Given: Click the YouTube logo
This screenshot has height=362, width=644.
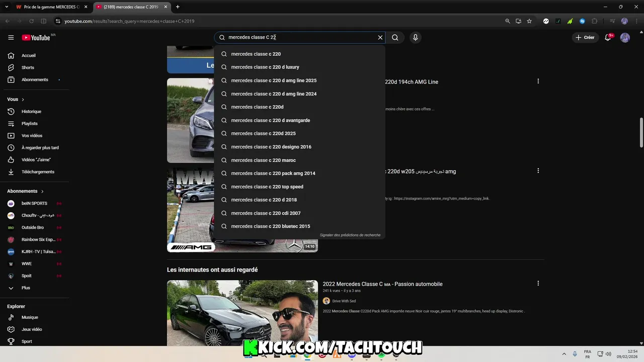Looking at the screenshot, I should point(36,38).
